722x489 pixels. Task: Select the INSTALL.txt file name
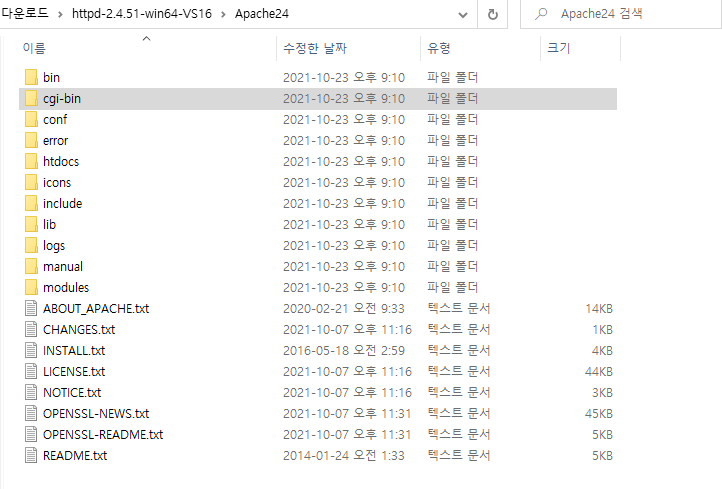click(x=74, y=350)
